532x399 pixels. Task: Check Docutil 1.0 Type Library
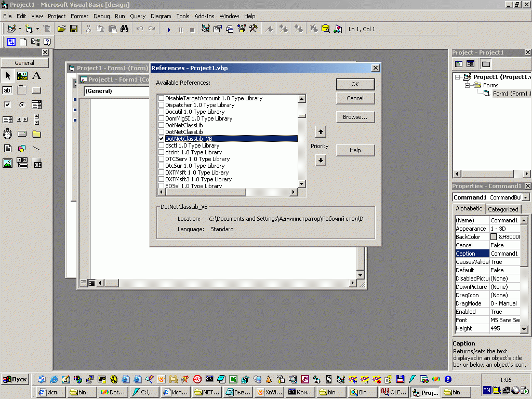[x=162, y=112]
